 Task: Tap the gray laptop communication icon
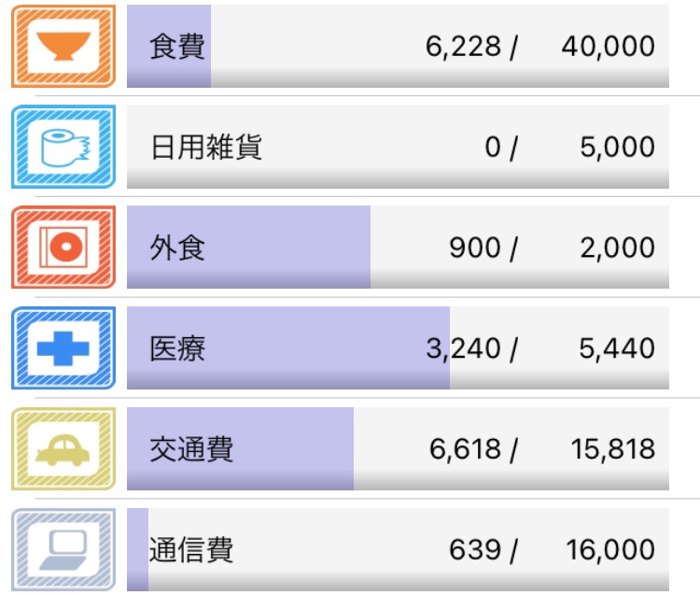pyautogui.click(x=63, y=549)
